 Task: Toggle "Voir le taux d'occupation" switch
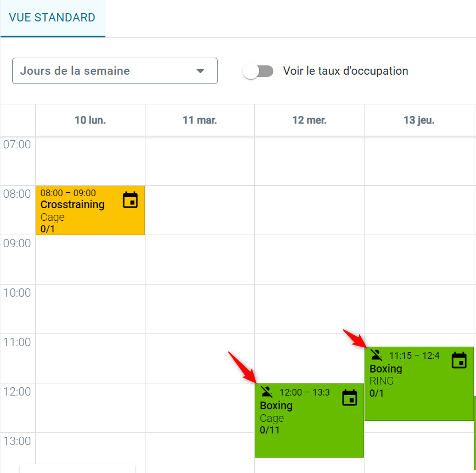258,71
